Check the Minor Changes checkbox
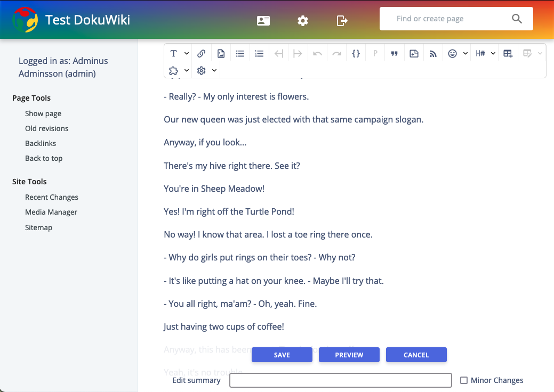Image resolution: width=554 pixels, height=392 pixels. point(464,380)
